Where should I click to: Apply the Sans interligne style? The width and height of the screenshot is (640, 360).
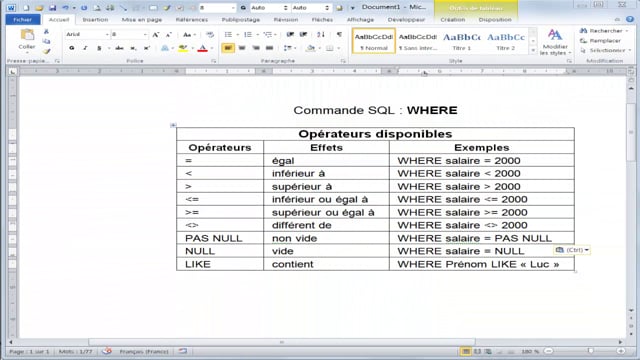[418, 41]
